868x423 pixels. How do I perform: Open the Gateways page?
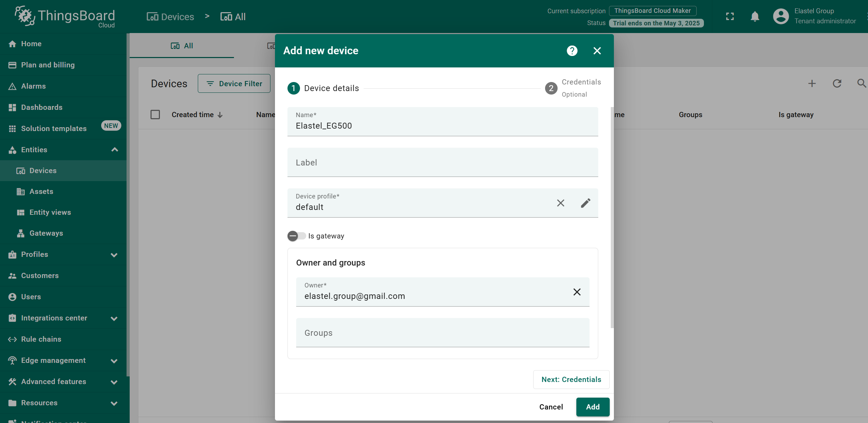tap(46, 233)
